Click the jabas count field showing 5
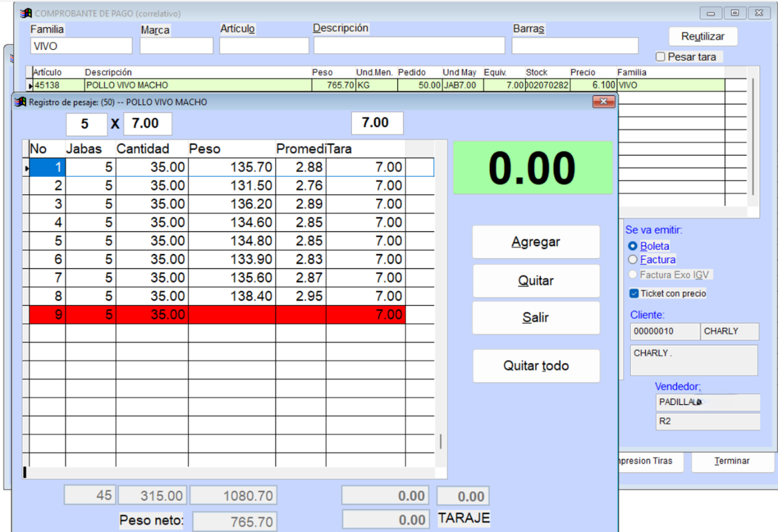 (x=87, y=124)
